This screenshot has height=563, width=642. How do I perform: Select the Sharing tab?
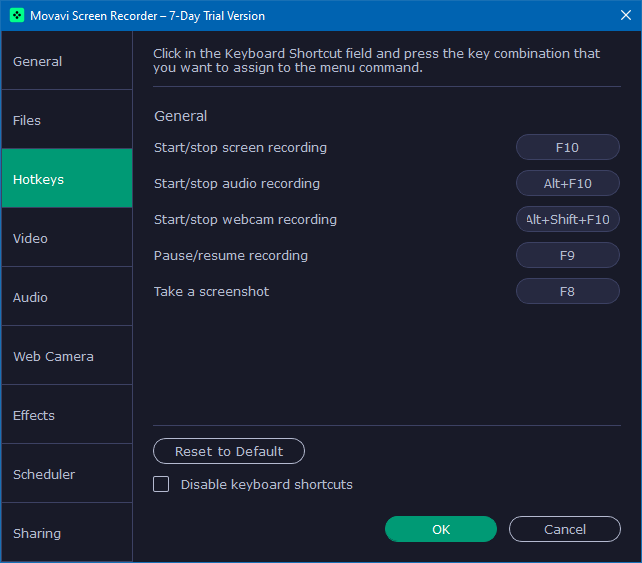coord(67,533)
